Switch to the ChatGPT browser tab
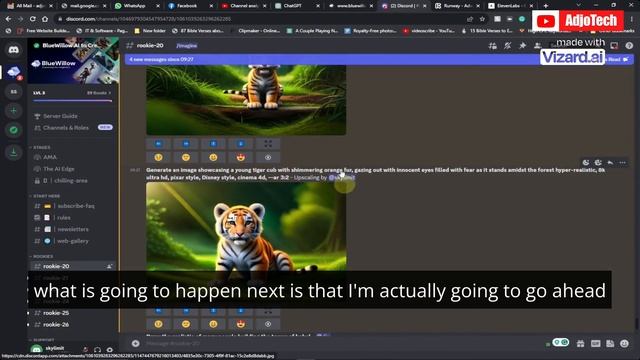Viewport: 640px width, 360px height. click(296, 6)
